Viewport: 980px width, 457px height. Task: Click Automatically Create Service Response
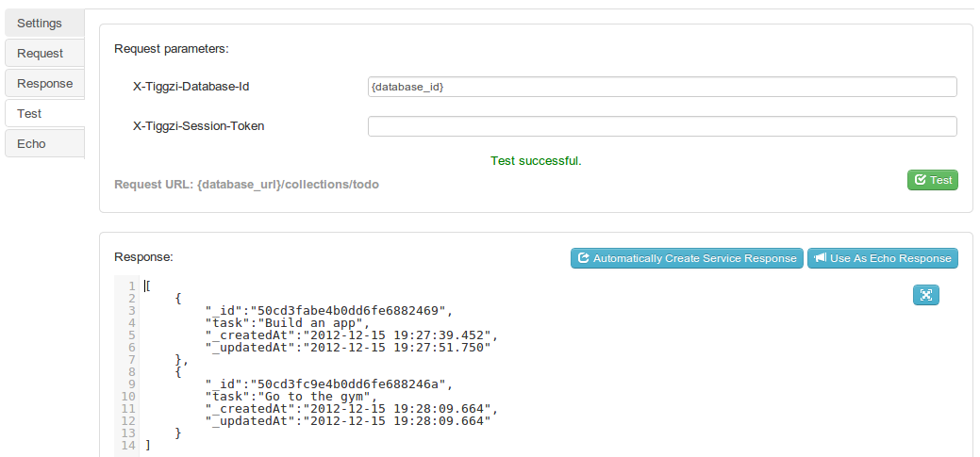coord(687,258)
